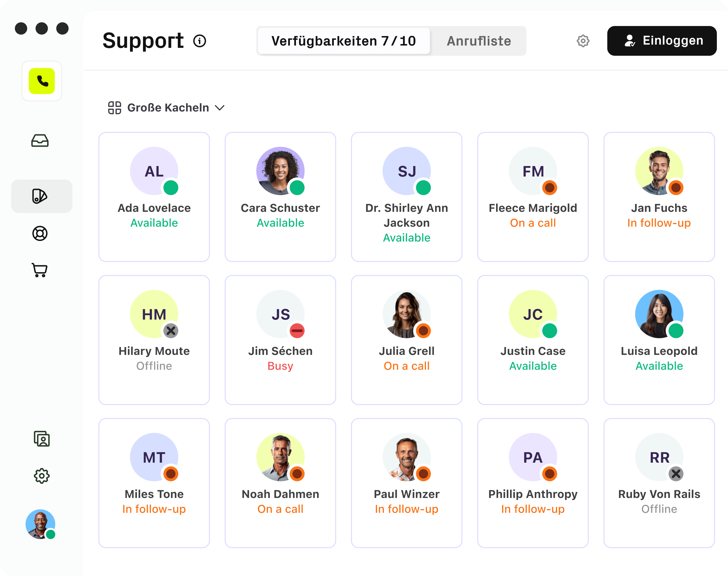Open sidebar settings gear

coord(42,476)
